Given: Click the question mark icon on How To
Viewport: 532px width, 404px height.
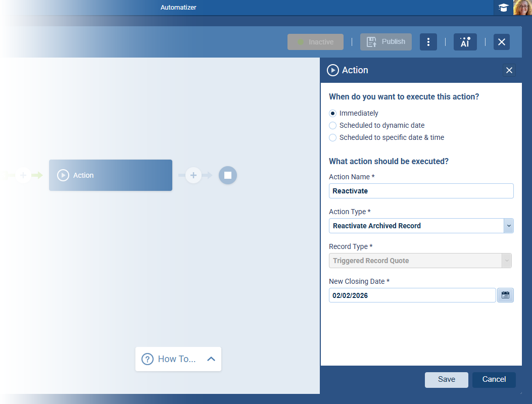Looking at the screenshot, I should pos(147,359).
